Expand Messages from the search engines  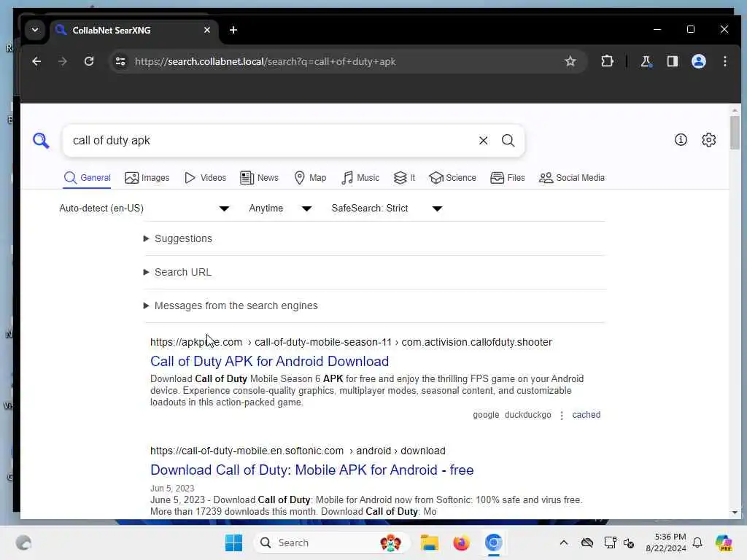click(231, 306)
